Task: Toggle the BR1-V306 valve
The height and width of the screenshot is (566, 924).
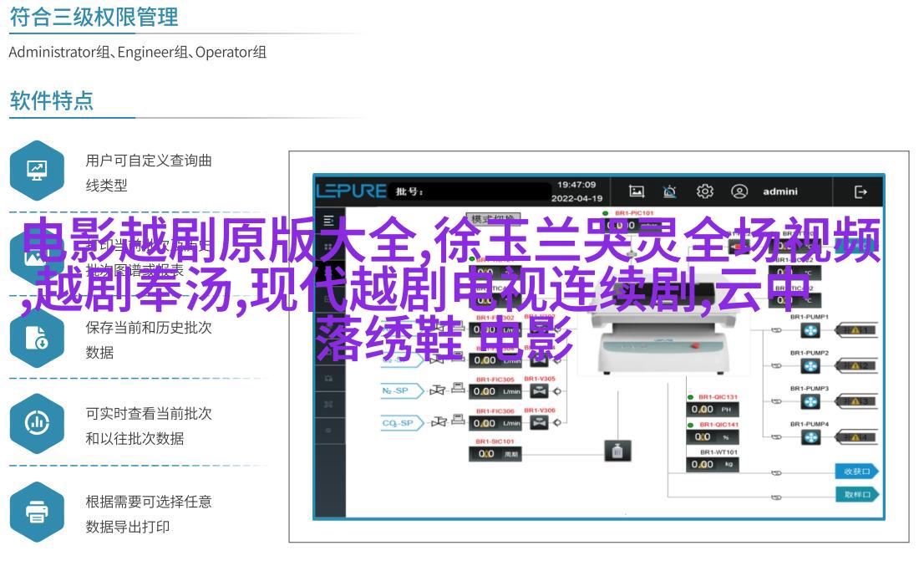Action: (x=539, y=423)
